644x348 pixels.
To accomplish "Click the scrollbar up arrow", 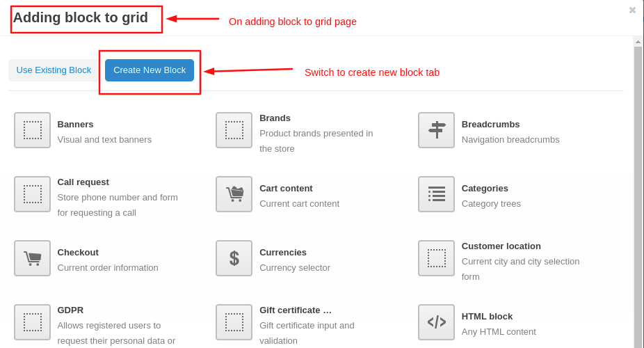I will (x=638, y=42).
